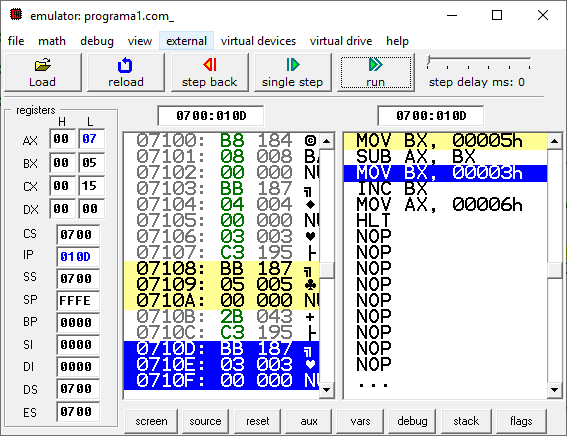This screenshot has height=436, width=567.
Task: Execute a single step
Action: [292, 72]
